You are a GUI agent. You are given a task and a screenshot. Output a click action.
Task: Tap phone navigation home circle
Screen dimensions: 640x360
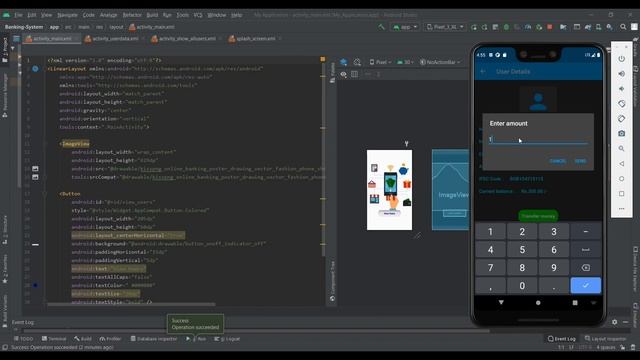pos(538,303)
